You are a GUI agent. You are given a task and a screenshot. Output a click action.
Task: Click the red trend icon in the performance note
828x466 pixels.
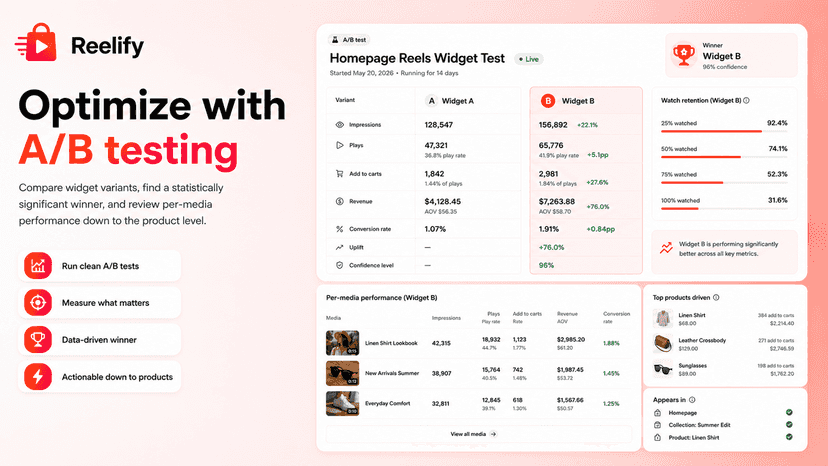click(666, 248)
